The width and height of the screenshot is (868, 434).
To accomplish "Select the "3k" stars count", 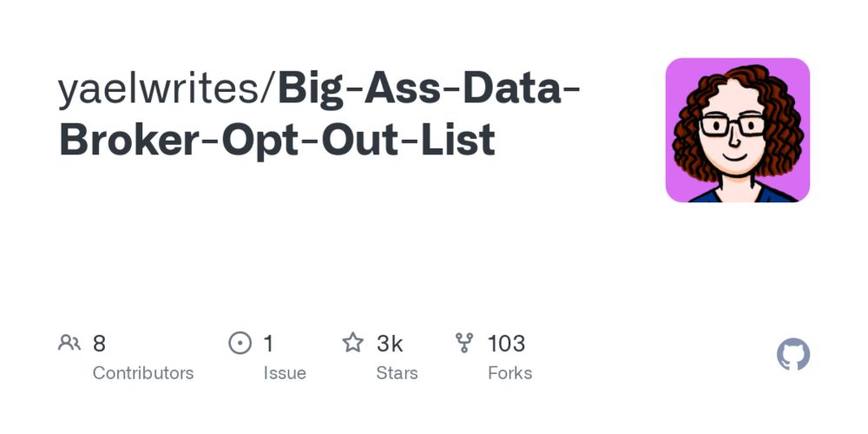I will pos(390,344).
